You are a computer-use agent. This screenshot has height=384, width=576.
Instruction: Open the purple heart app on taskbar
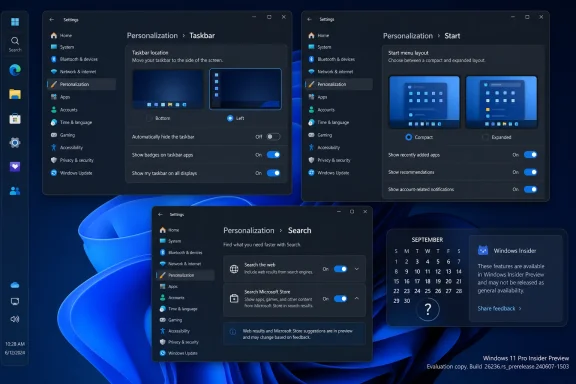pos(15,166)
